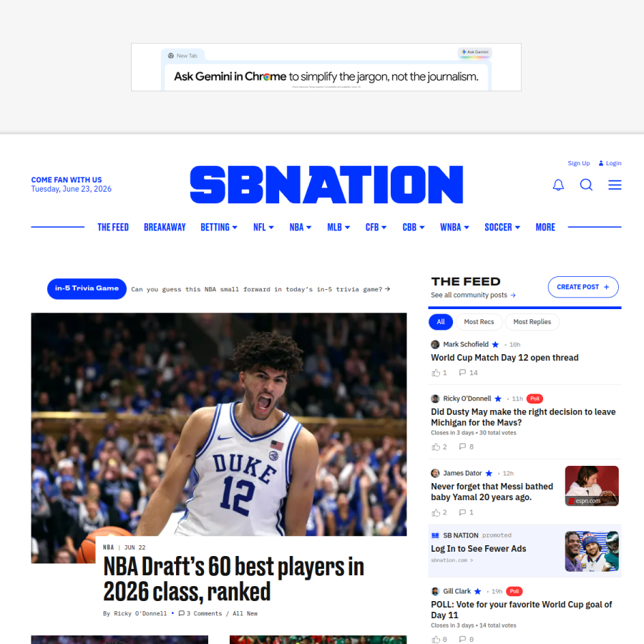Select the All feed filter

[441, 322]
